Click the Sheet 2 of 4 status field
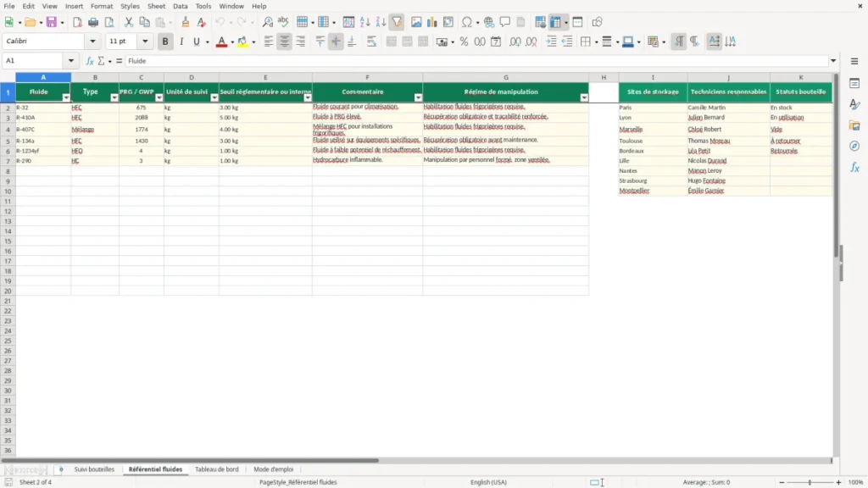This screenshot has width=868, height=488. coord(36,482)
